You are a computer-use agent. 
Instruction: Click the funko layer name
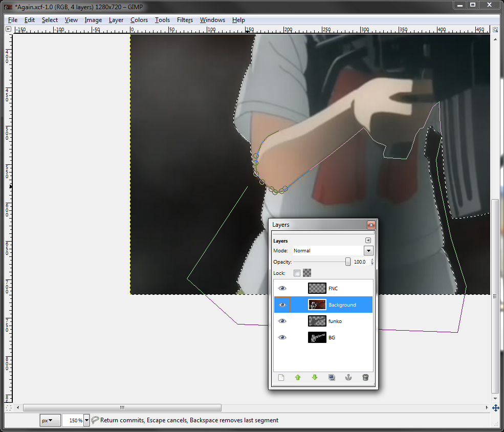pos(335,321)
